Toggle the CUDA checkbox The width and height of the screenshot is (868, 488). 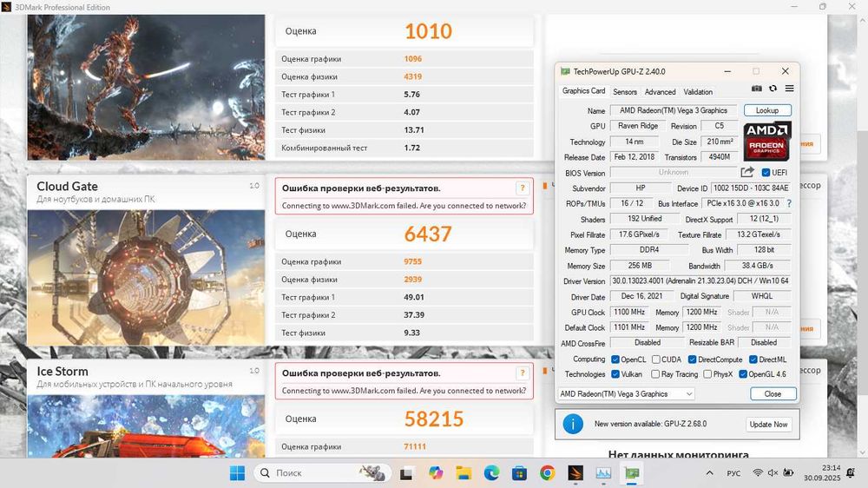point(656,359)
